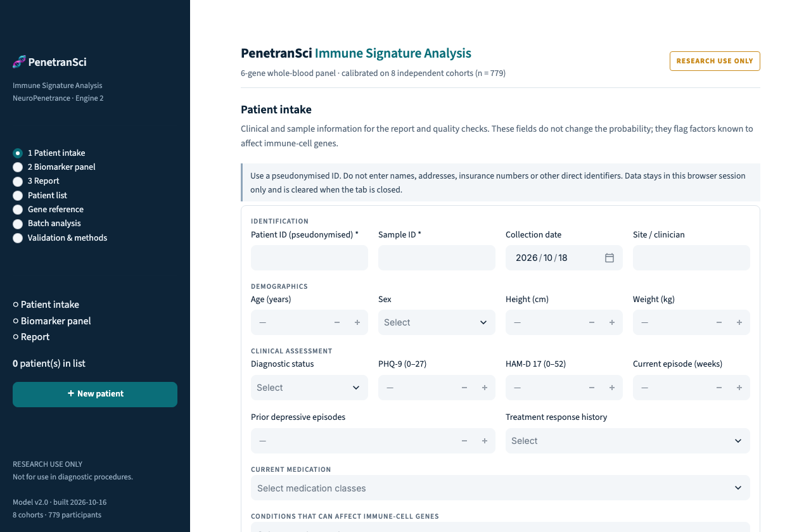This screenshot has width=811, height=532.
Task: Click the '0 patient(s) in list' text
Action: coord(49,364)
